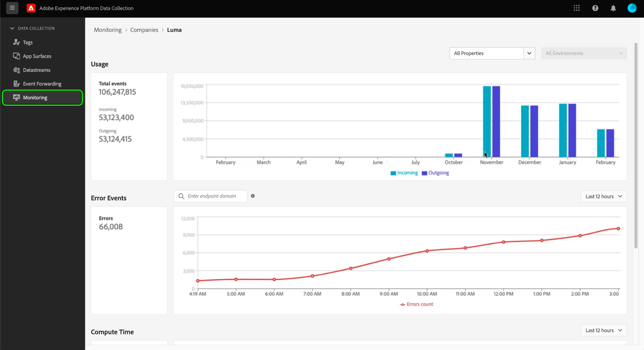Viewport: 644px width, 350px height.
Task: Open the user profile avatar
Action: pyautogui.click(x=632, y=8)
